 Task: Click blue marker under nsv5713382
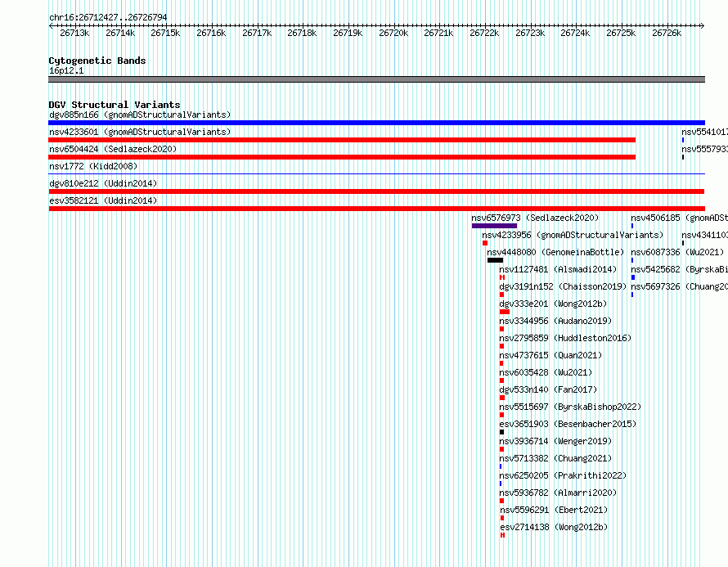501,466
